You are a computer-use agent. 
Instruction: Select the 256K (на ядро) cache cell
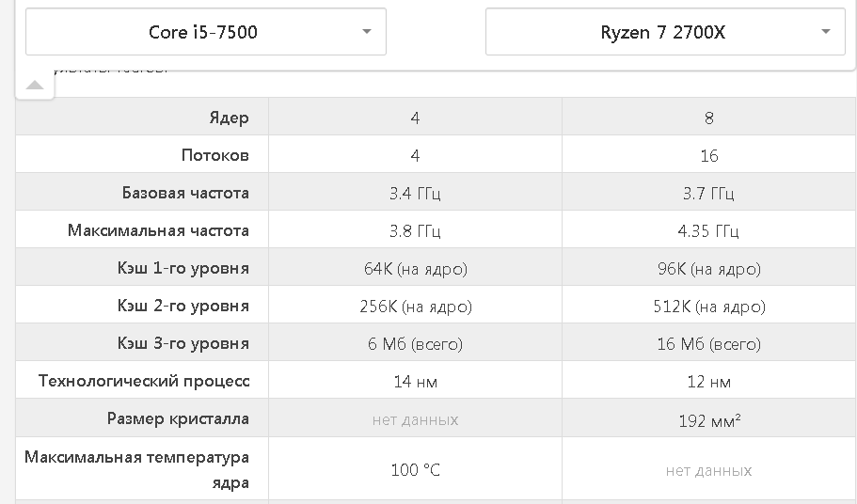415,307
